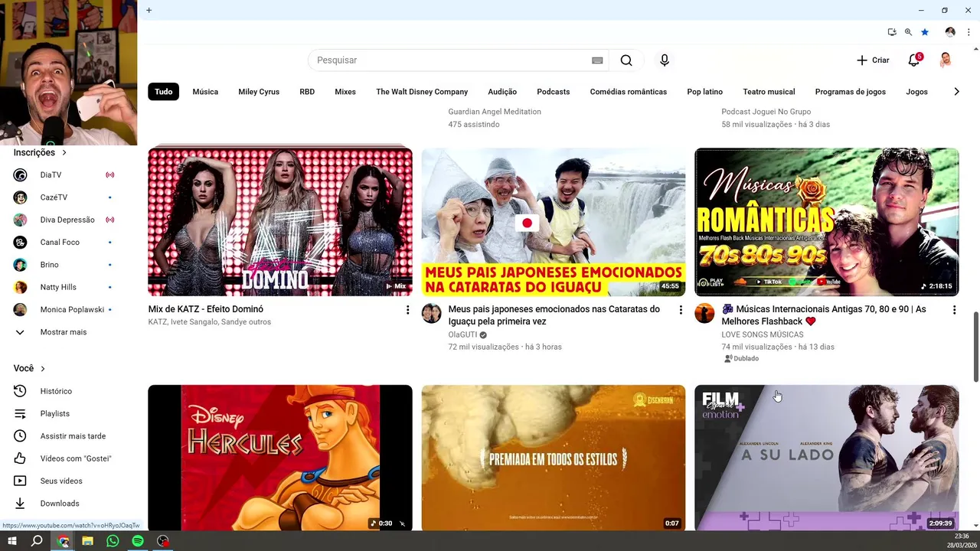Click the bookmark star in browser toolbar
This screenshot has height=551, width=980.
tap(925, 32)
